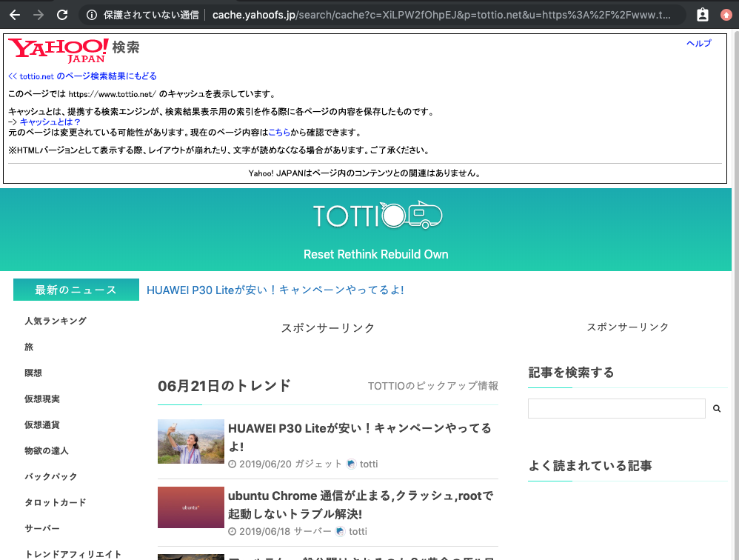Click totti author name on HUAWEI article
This screenshot has height=560, width=739.
point(369,464)
